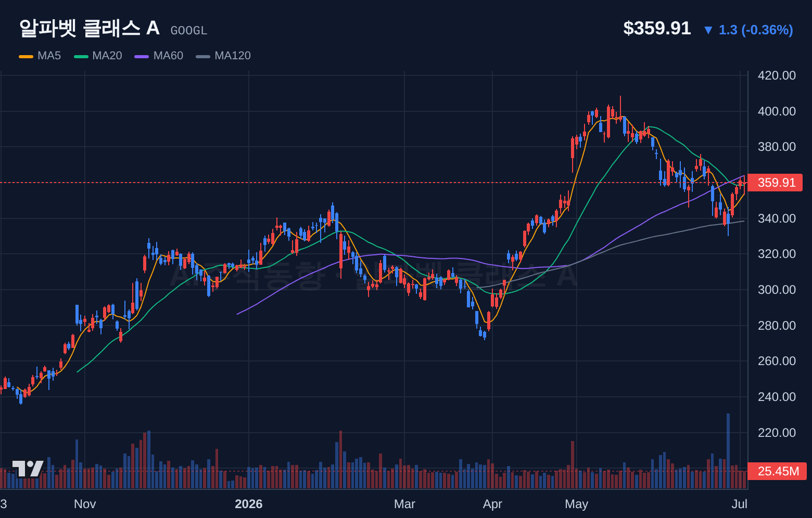The height and width of the screenshot is (518, 812).
Task: Select the Apr label on time axis
Action: (492, 504)
